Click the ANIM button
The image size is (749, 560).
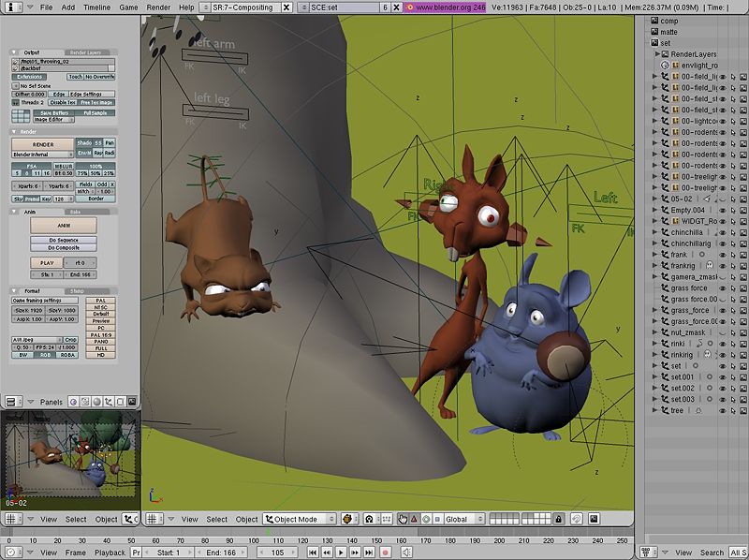(x=64, y=225)
